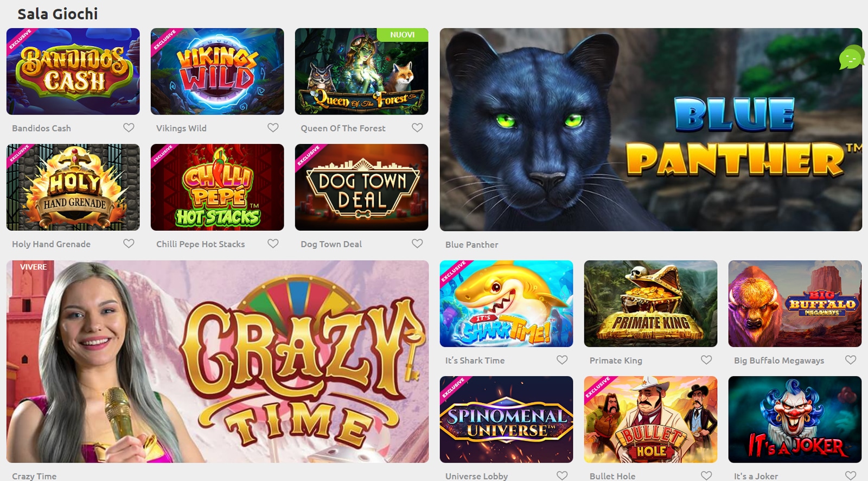This screenshot has height=481, width=868.
Task: Open the Blue Panther featured game banner
Action: coord(650,130)
